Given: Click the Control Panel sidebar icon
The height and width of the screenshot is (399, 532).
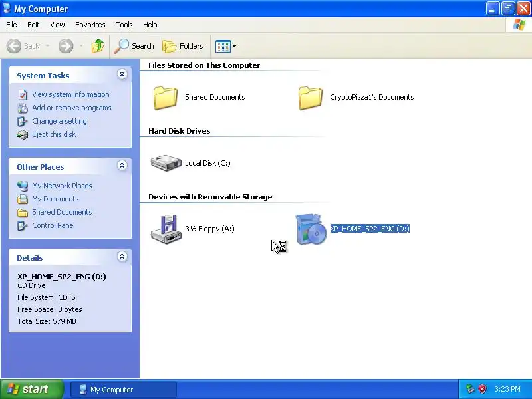Looking at the screenshot, I should click(x=23, y=225).
